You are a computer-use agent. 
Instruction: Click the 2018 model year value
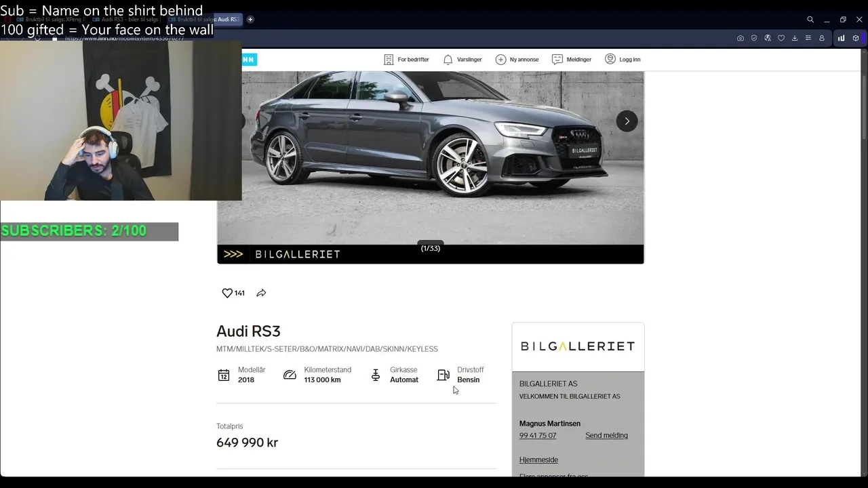pos(246,380)
